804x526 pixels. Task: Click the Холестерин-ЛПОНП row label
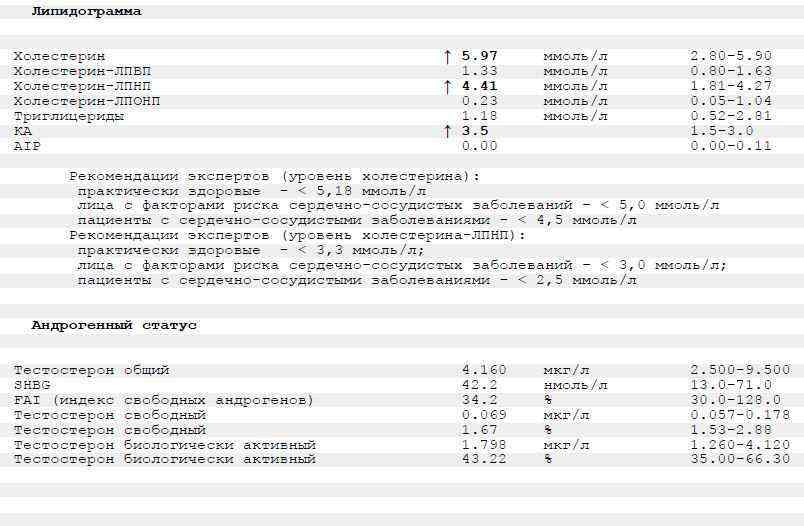87,101
